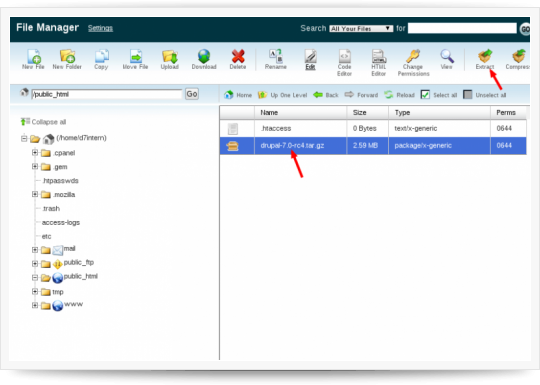Click the .htaccess file icon
This screenshot has height=385, width=540.
tap(233, 129)
